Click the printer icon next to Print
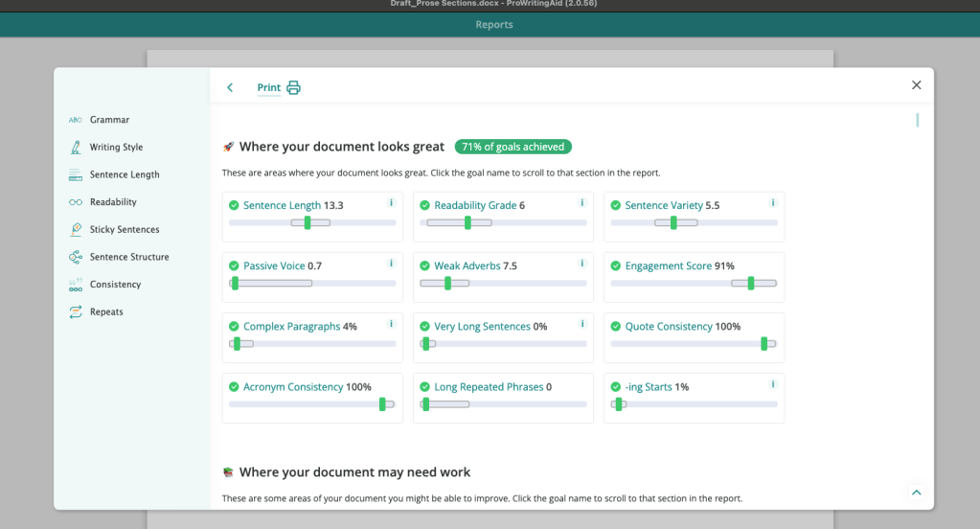Image resolution: width=980 pixels, height=529 pixels. tap(293, 88)
